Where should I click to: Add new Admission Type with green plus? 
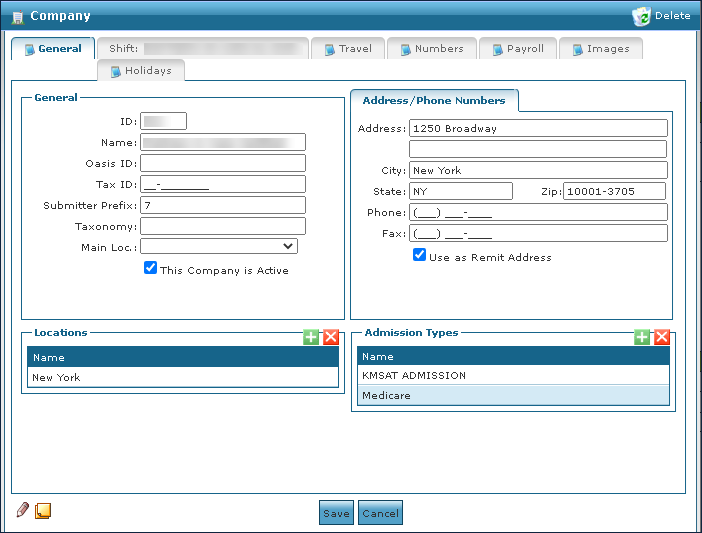coord(642,337)
